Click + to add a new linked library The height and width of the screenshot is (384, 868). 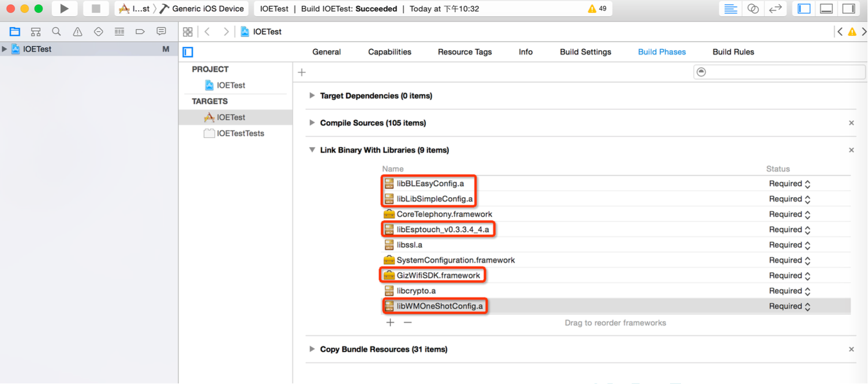(x=390, y=323)
